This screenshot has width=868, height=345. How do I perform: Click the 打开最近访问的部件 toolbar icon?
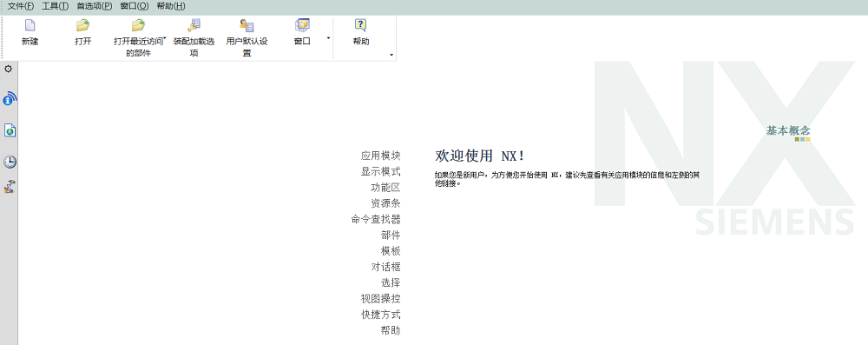click(138, 25)
